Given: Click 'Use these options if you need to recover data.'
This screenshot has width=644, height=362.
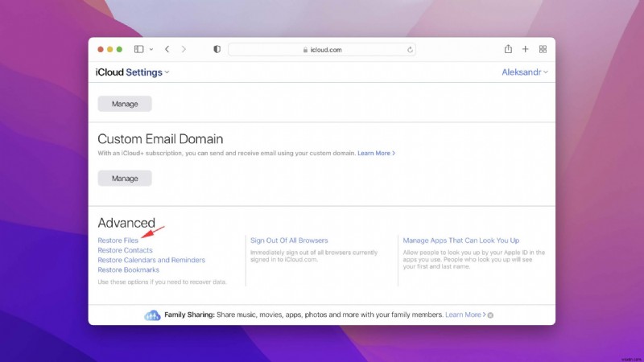Looking at the screenshot, I should pyautogui.click(x=162, y=282).
